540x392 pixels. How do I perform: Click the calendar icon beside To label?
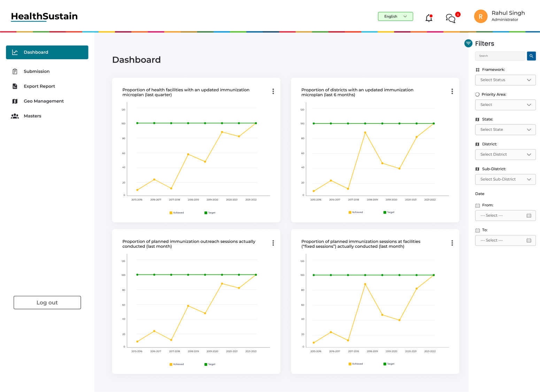point(478,230)
